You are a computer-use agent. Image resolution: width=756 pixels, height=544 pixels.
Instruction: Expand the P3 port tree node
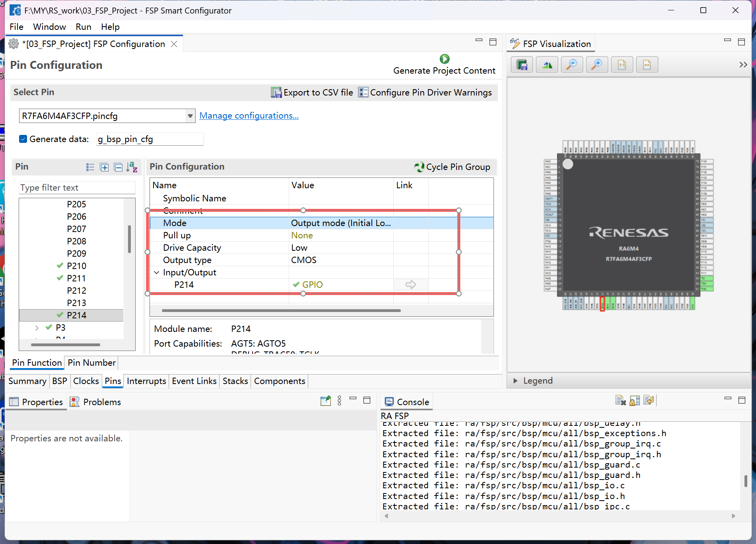pyautogui.click(x=37, y=328)
